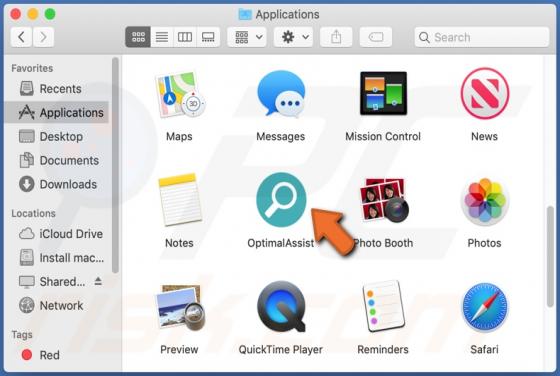
Task: Click the Messages name label
Action: (281, 136)
